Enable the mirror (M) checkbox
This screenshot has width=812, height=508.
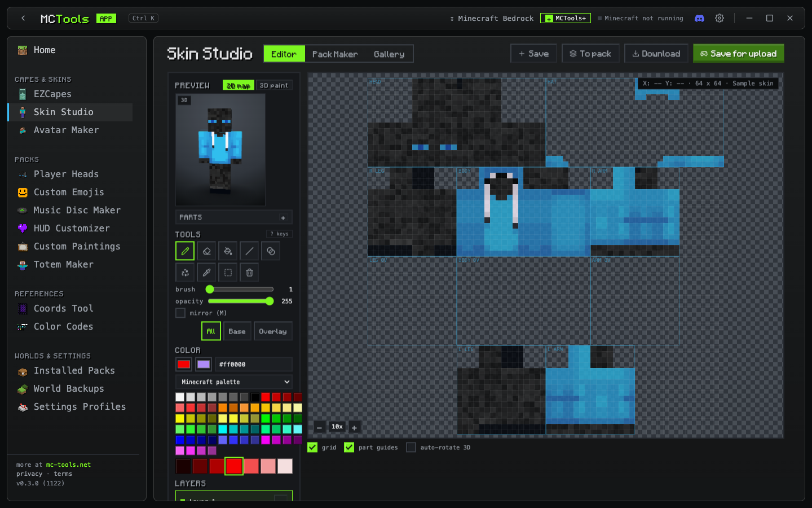point(180,313)
